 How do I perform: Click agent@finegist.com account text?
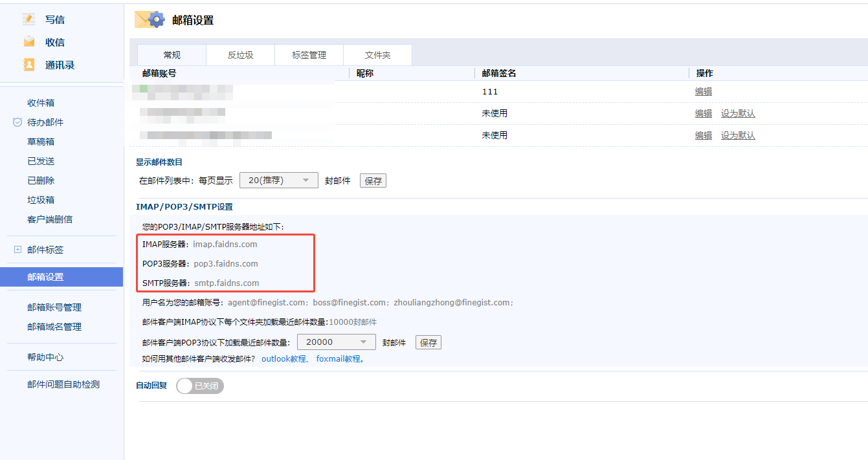266,302
